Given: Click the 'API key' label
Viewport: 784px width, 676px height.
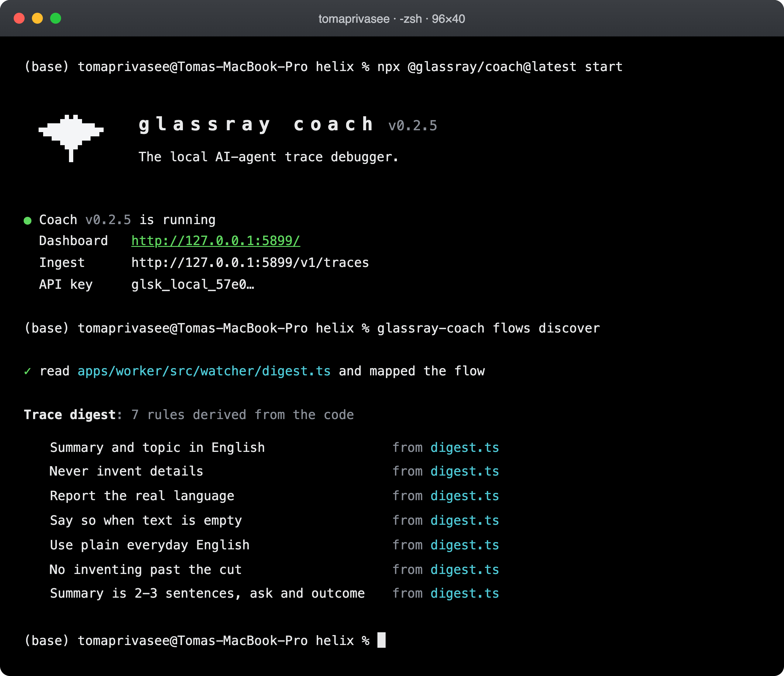Looking at the screenshot, I should [66, 284].
